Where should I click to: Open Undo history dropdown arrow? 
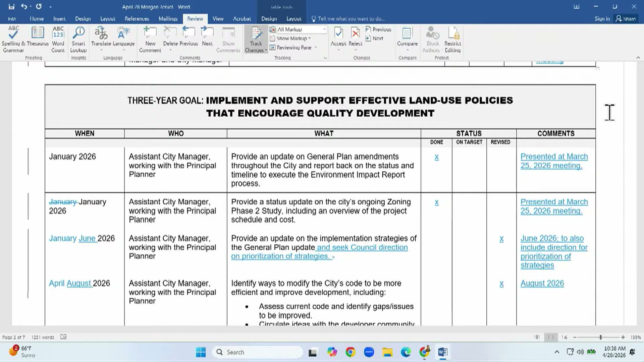coord(30,6)
